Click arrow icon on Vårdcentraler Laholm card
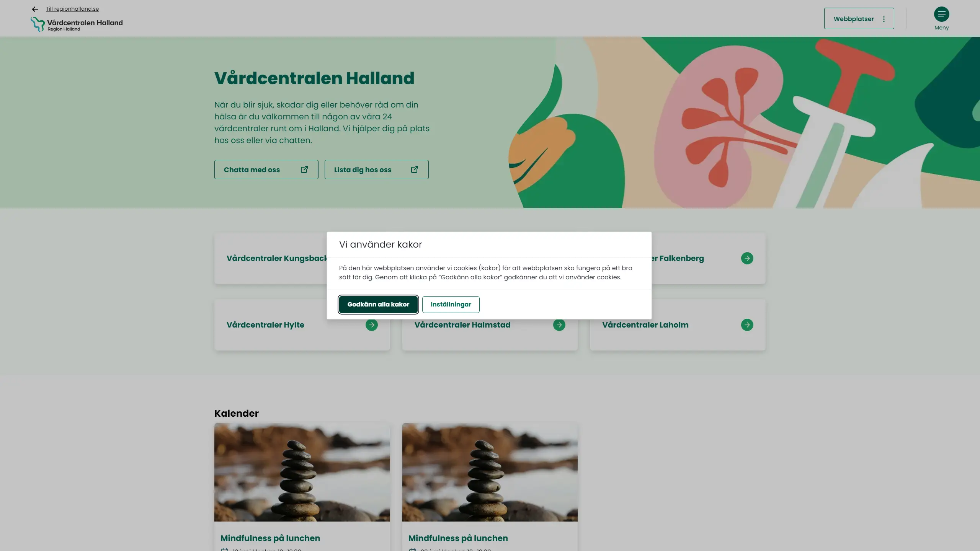Screen dimensions: 980x551 point(747,325)
